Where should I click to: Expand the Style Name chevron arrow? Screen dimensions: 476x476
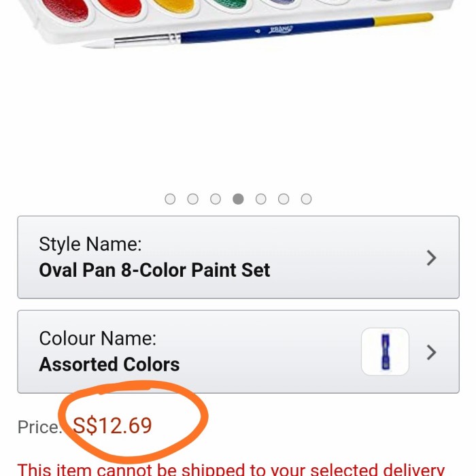[x=431, y=258]
